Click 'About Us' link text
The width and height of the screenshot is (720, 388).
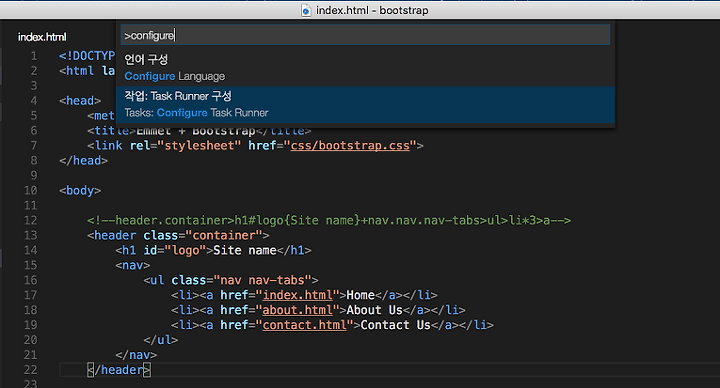(x=374, y=310)
